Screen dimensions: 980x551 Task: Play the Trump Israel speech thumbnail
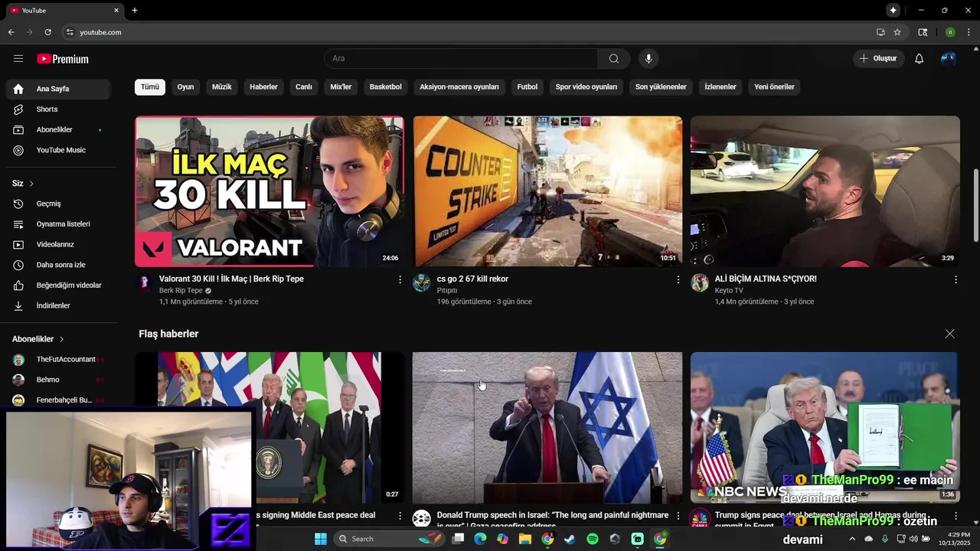coord(547,428)
